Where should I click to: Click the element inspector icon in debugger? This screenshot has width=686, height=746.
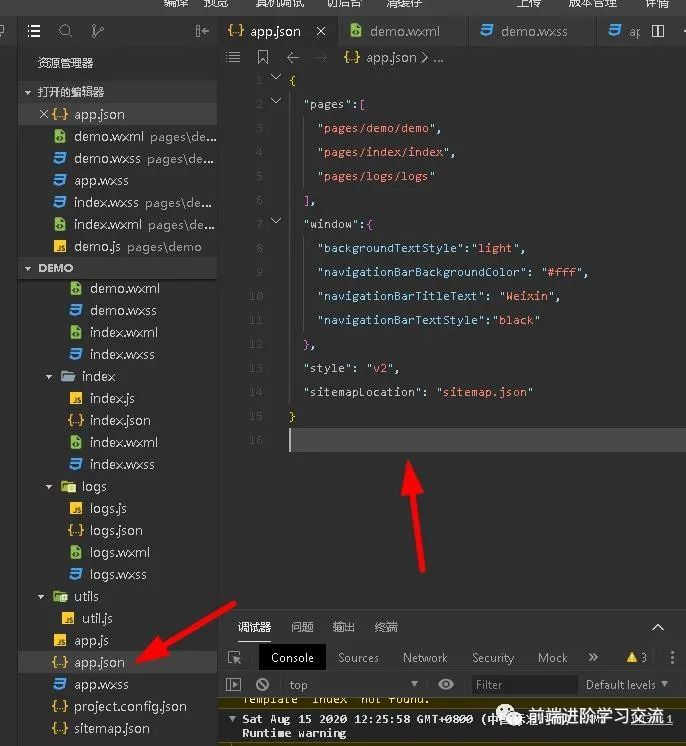(x=234, y=657)
